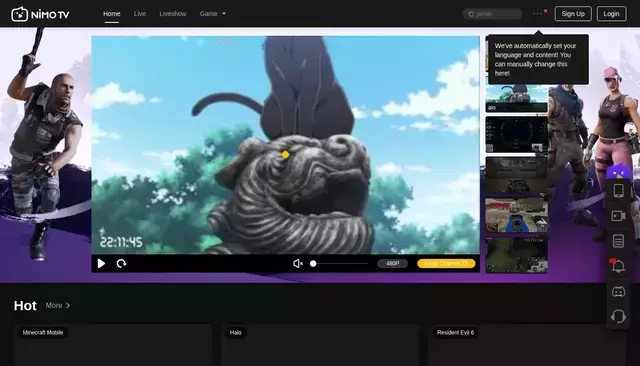The width and height of the screenshot is (640, 366).
Task: Click the yellow Enter Channel button
Action: (446, 264)
